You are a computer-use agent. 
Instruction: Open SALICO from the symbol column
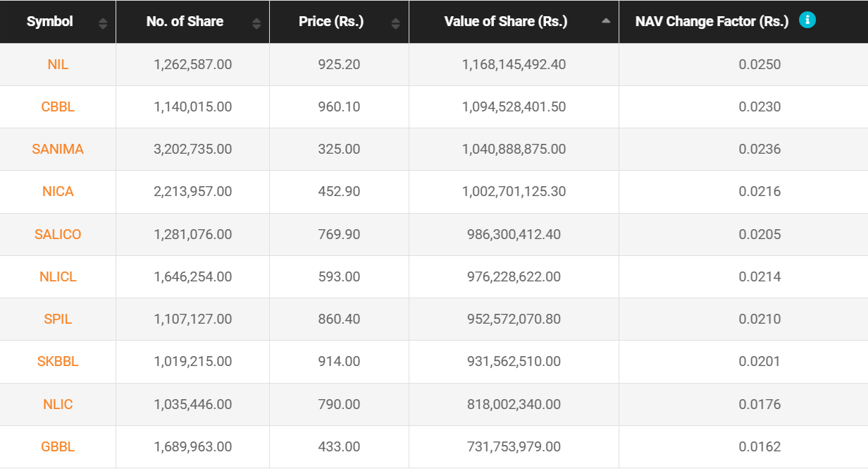click(x=58, y=234)
